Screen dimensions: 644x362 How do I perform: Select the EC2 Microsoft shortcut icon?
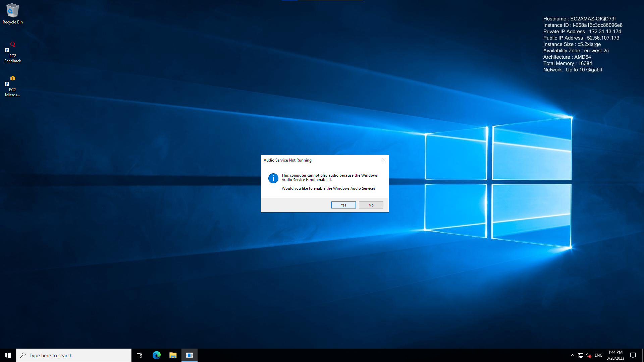(13, 86)
